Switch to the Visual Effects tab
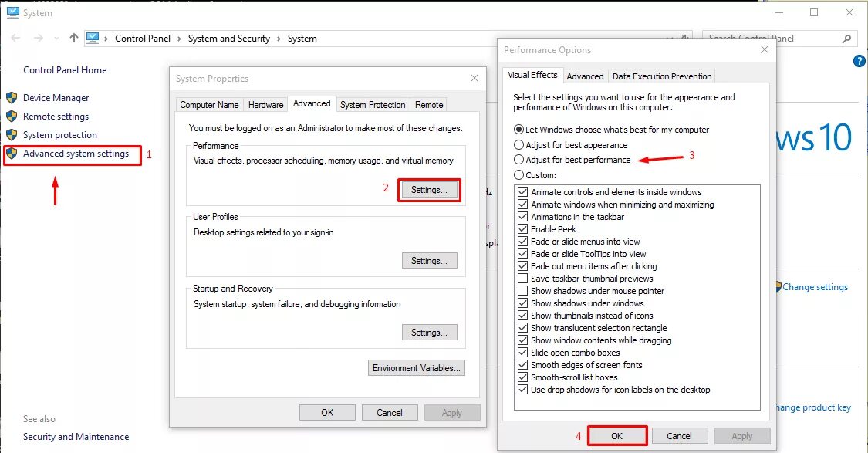This screenshot has width=868, height=453. coord(532,76)
